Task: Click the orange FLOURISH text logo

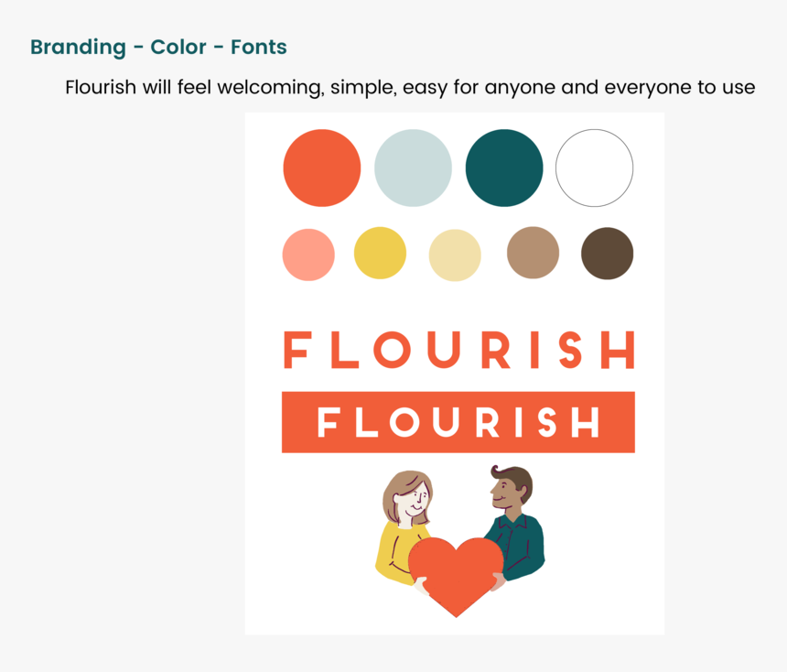Action: pyautogui.click(x=458, y=350)
